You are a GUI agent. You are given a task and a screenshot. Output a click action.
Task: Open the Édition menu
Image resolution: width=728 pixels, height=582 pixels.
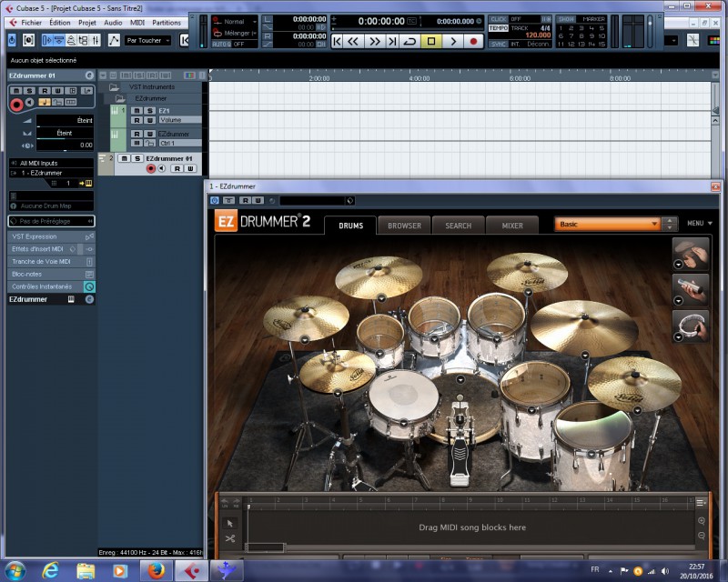[60, 22]
